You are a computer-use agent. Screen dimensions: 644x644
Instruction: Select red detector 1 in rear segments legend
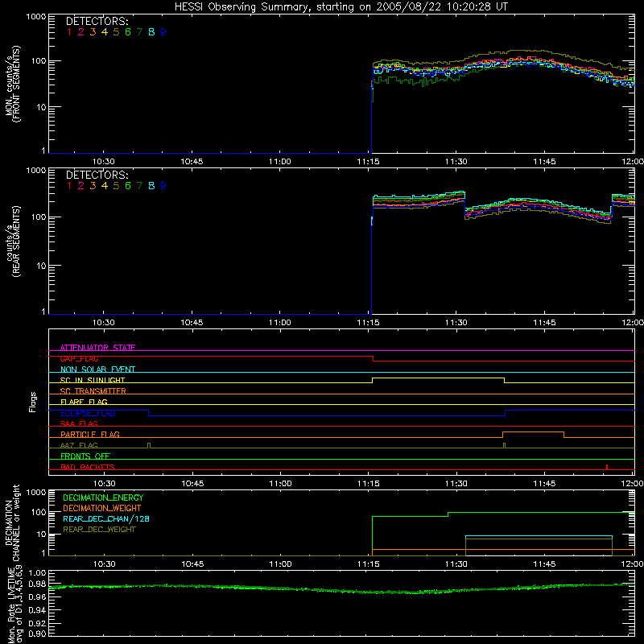(x=69, y=186)
